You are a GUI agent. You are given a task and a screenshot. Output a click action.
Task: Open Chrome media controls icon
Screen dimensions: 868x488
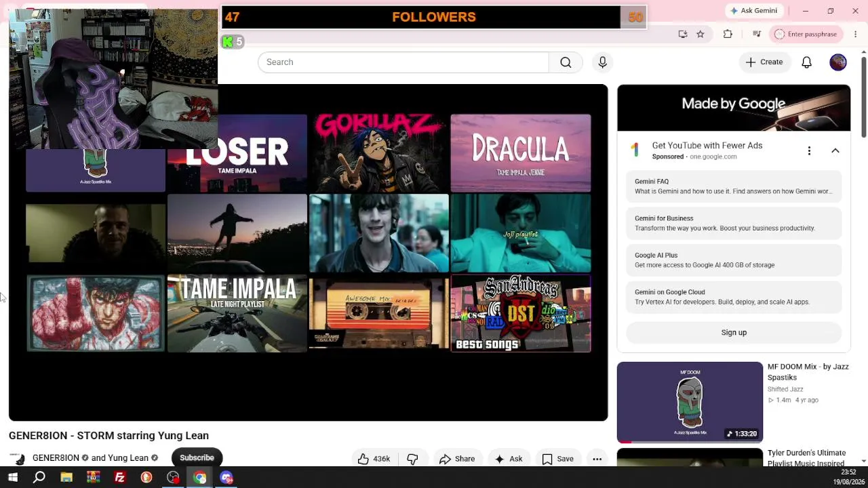pos(757,34)
